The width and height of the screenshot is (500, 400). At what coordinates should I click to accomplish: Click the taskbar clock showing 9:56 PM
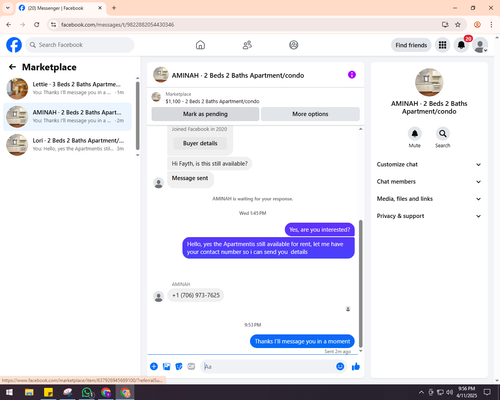pyautogui.click(x=466, y=392)
